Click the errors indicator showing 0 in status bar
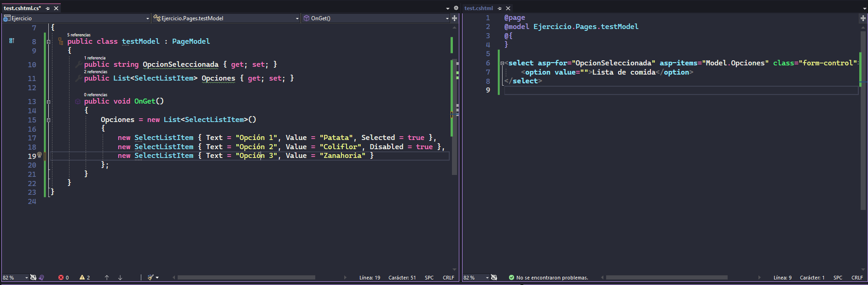The width and height of the screenshot is (868, 285). click(64, 278)
